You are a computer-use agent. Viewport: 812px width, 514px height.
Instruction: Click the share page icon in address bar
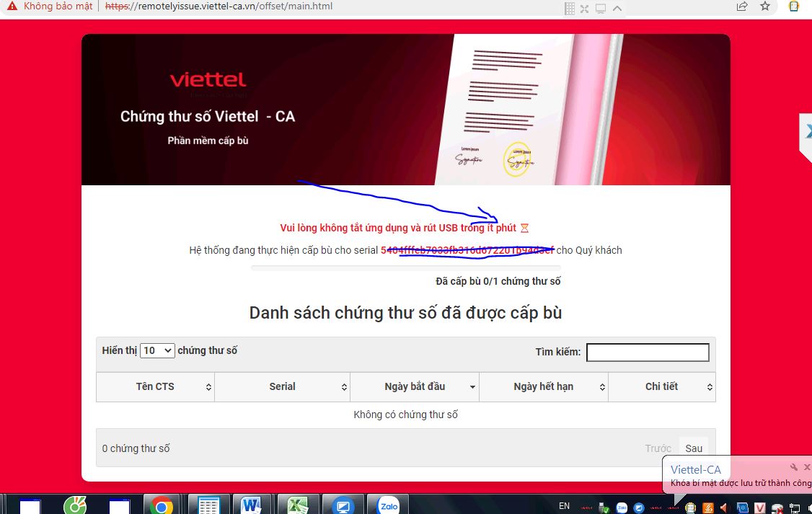742,6
